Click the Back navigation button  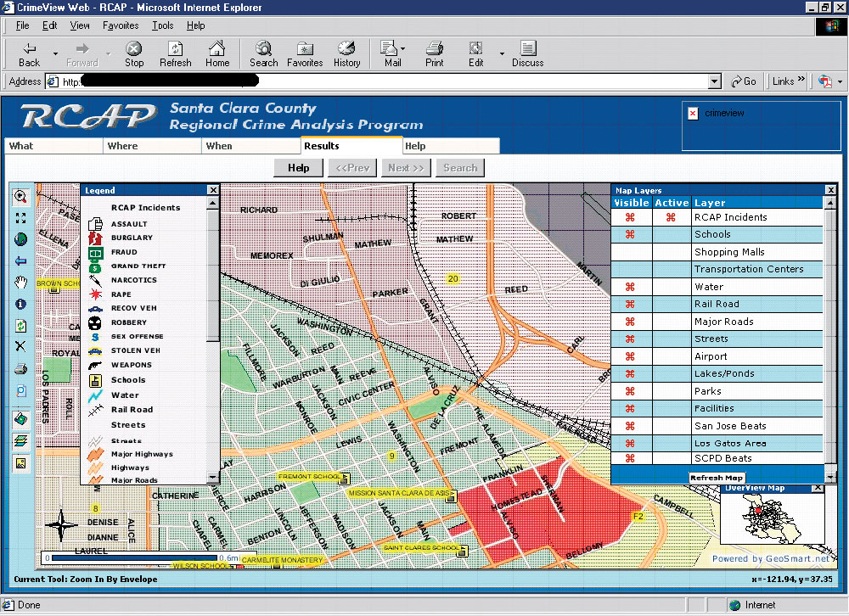click(x=29, y=54)
